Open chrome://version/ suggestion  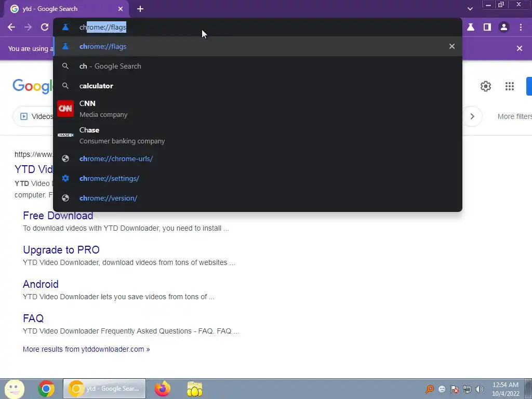258,198
